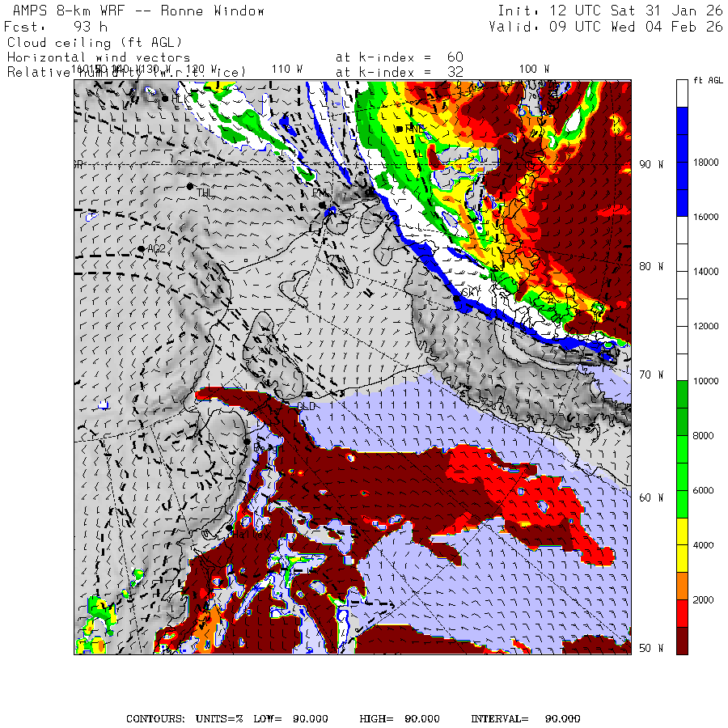Select the '50 W' axis label

(x=651, y=648)
